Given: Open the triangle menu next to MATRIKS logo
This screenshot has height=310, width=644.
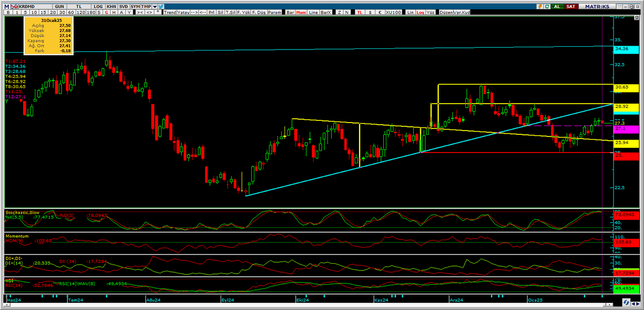Looking at the screenshot, I should point(620,6).
